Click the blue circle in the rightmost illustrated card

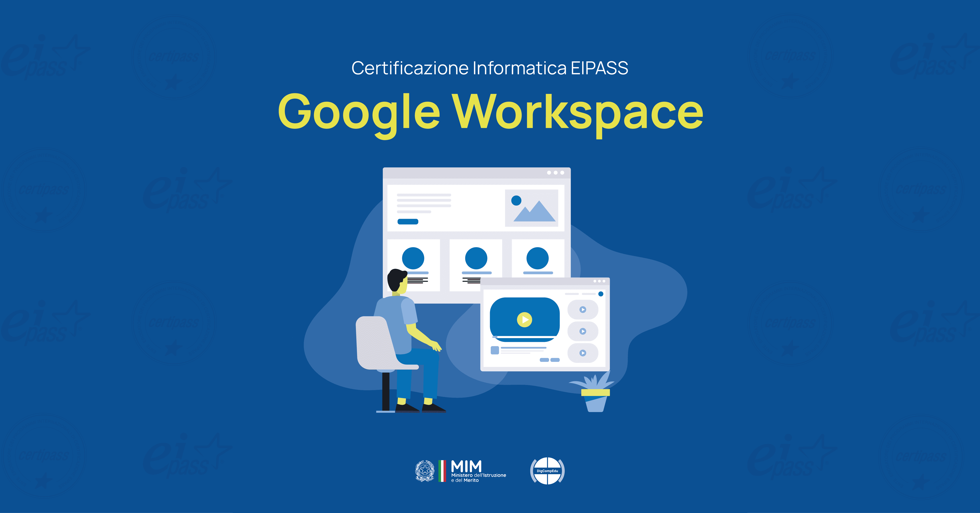click(538, 258)
